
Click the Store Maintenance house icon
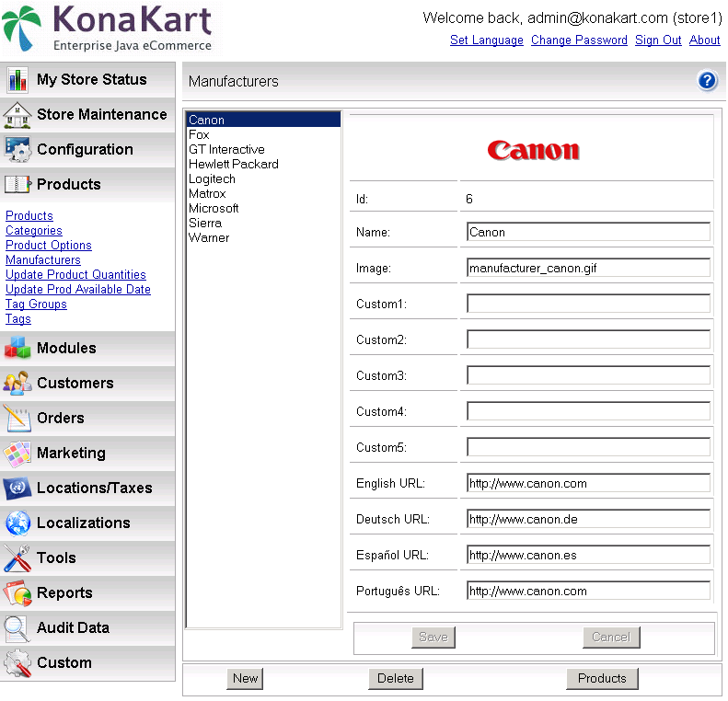pyautogui.click(x=17, y=115)
